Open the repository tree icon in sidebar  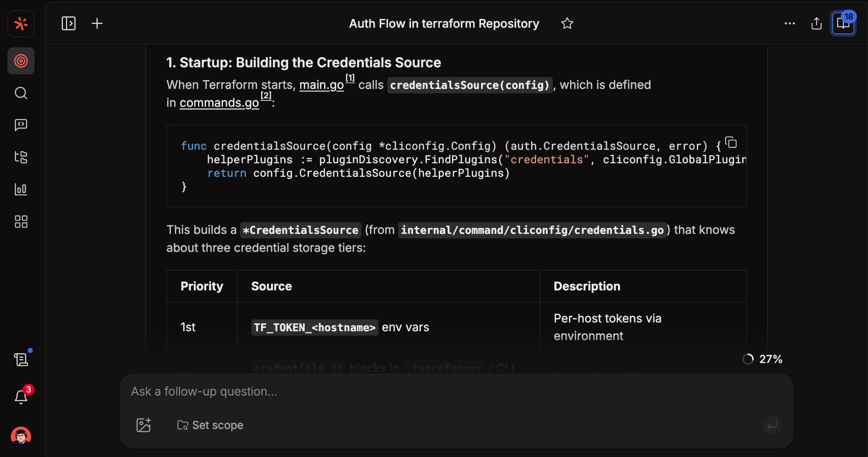[x=21, y=157]
